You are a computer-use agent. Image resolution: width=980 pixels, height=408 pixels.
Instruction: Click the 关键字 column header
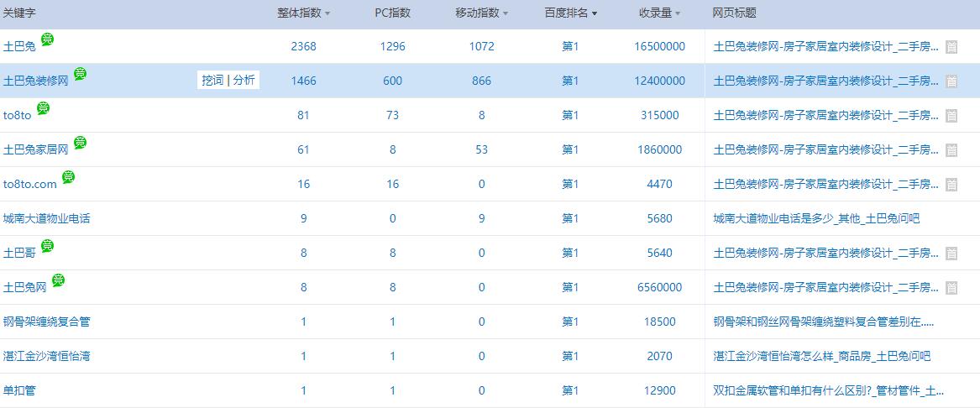click(18, 13)
